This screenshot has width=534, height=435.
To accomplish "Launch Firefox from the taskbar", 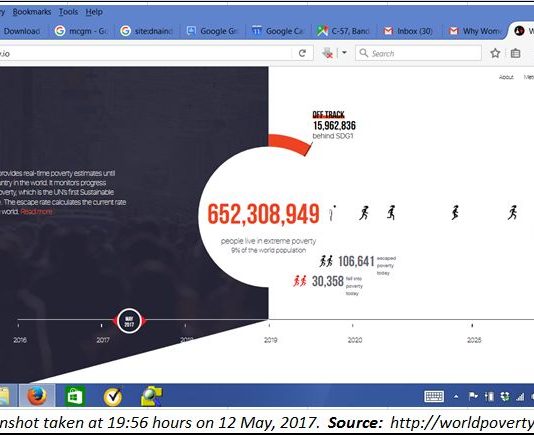I will 37,395.
